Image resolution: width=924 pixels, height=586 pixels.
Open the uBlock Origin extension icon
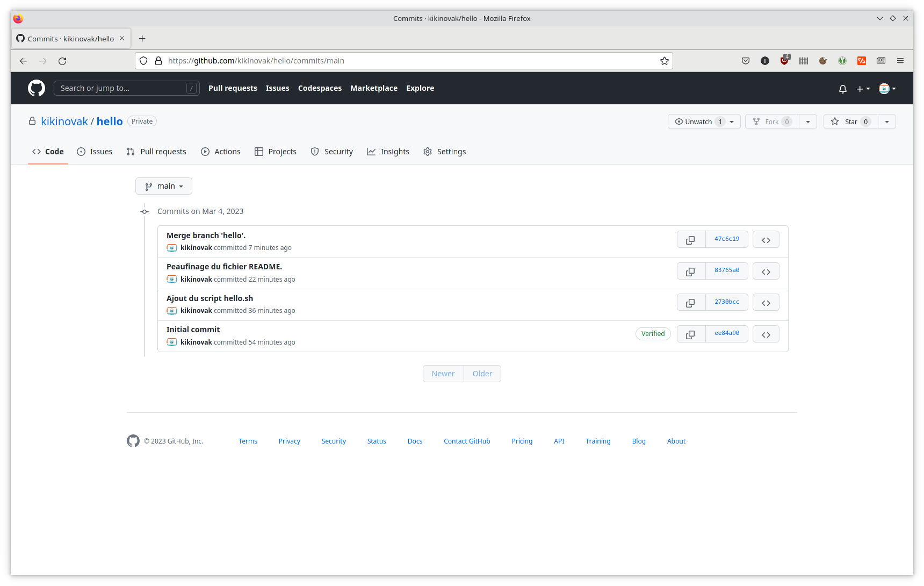pyautogui.click(x=785, y=60)
